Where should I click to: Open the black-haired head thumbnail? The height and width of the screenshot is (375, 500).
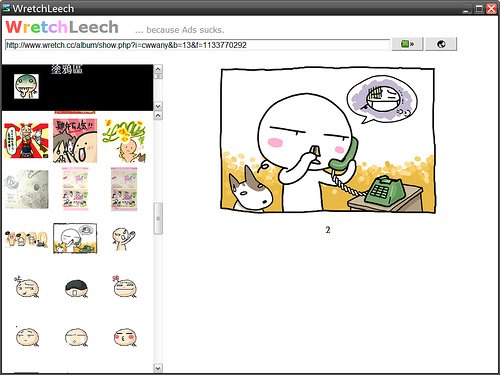76,289
